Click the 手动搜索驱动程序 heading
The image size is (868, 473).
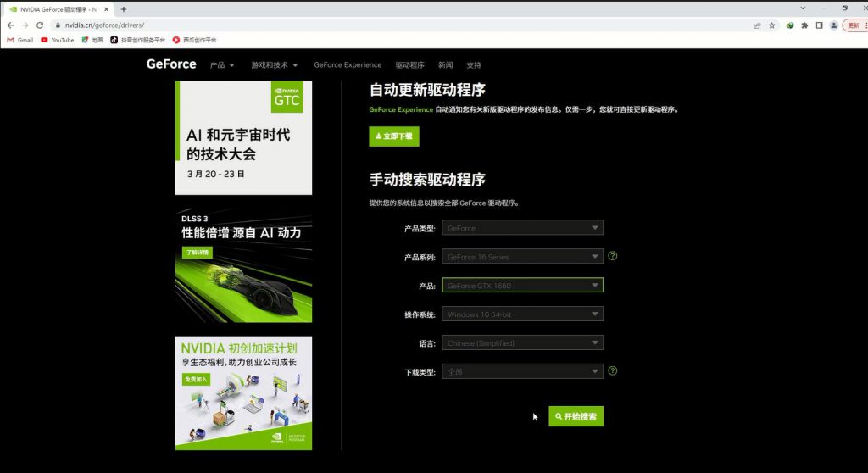click(427, 180)
